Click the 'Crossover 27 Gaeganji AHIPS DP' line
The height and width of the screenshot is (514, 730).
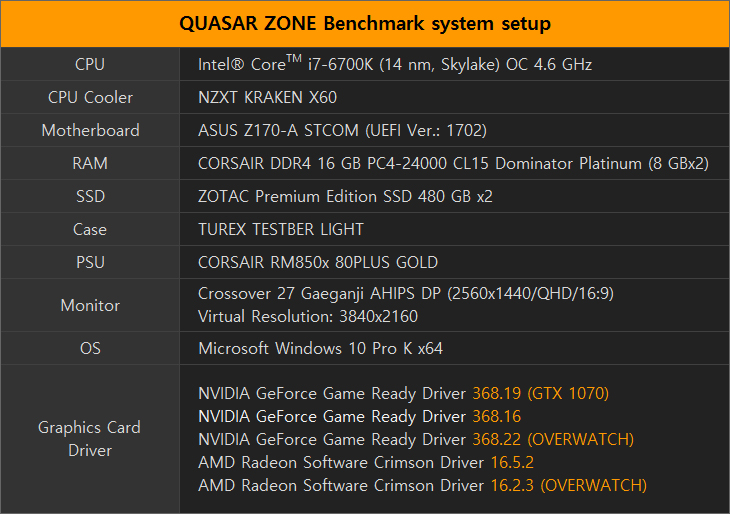(406, 294)
